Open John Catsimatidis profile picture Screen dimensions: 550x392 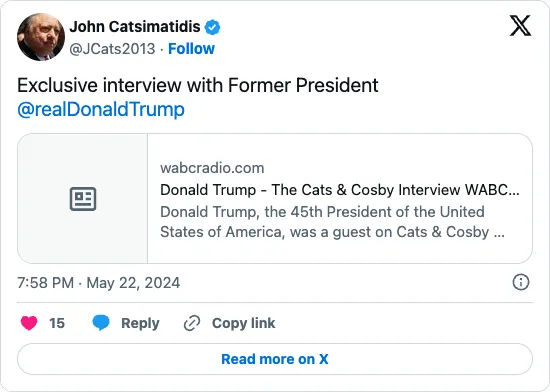point(41,37)
